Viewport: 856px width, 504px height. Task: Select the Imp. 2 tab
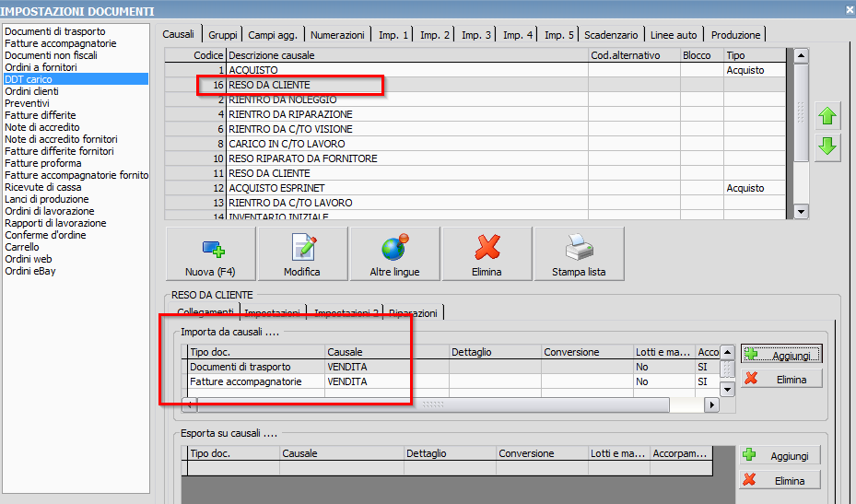tap(435, 35)
